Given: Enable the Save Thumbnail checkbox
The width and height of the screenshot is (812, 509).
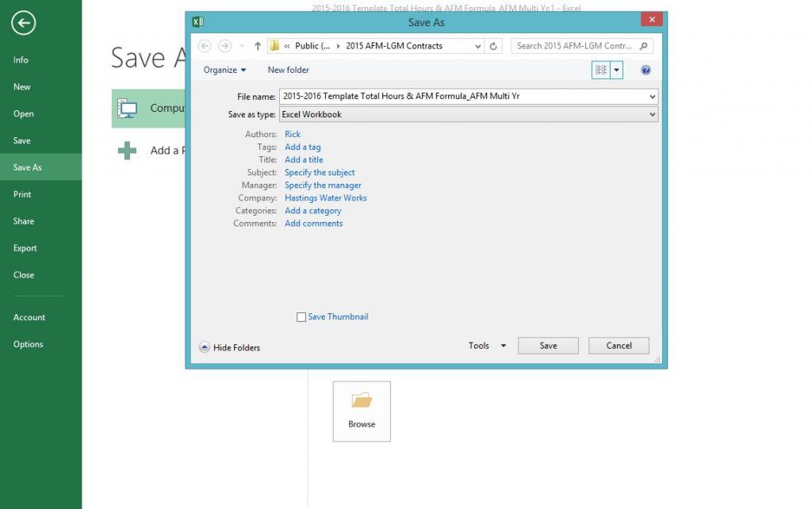Looking at the screenshot, I should coord(301,316).
